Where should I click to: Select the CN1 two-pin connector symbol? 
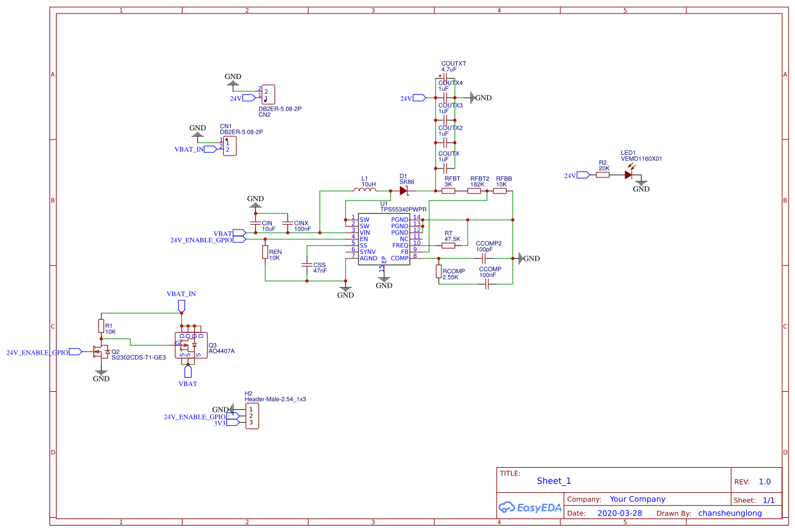(x=229, y=146)
